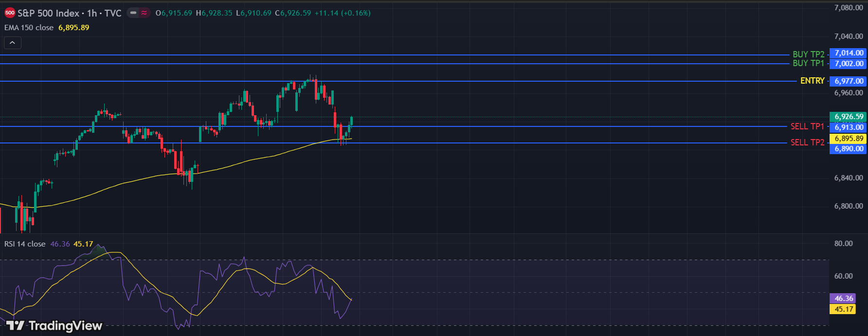Select the EMA 150 close indicator legend

[x=29, y=28]
